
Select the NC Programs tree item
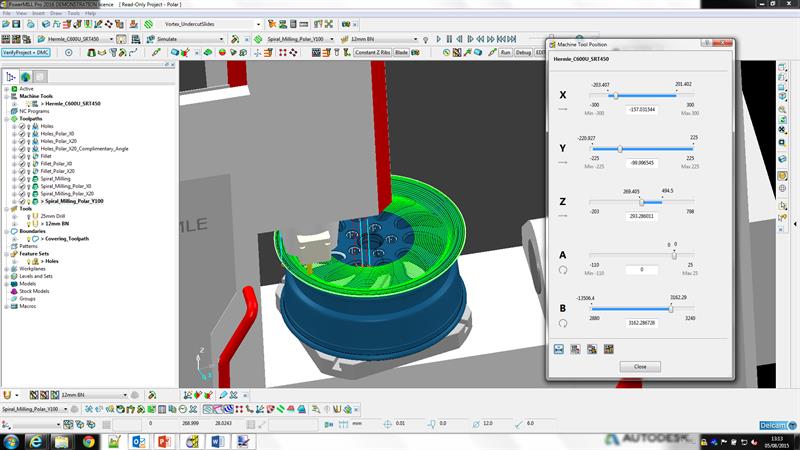[x=34, y=111]
